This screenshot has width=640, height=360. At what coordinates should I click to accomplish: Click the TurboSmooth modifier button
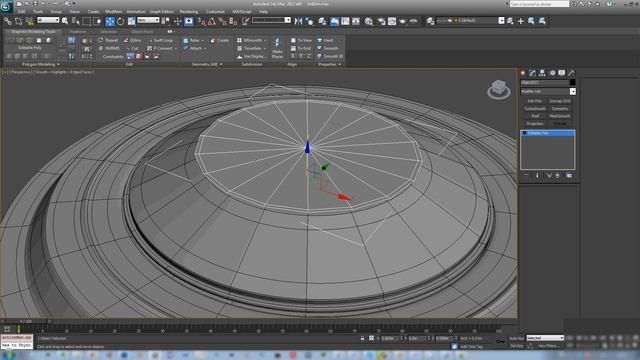(x=535, y=109)
